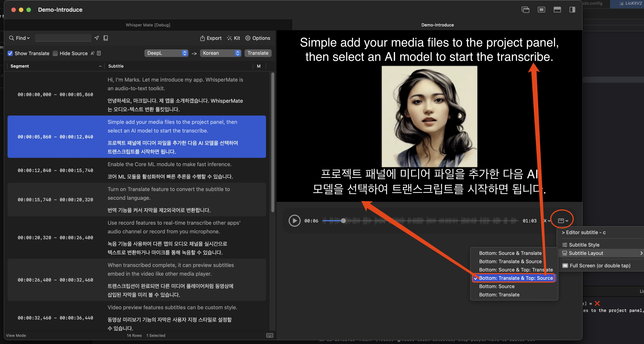
Task: Select Full Screen menu entry
Action: click(600, 265)
